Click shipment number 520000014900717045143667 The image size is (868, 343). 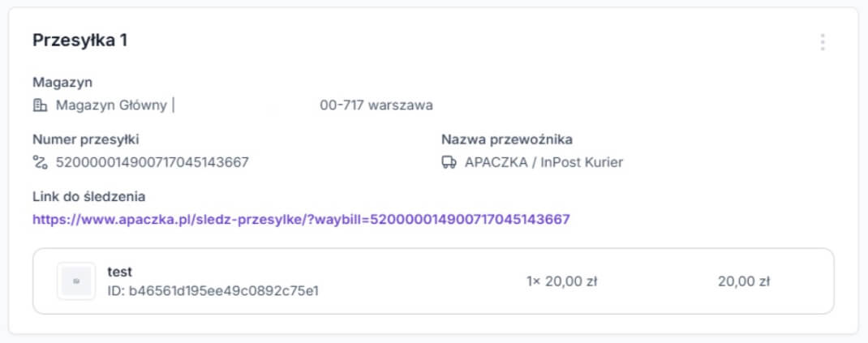coord(152,162)
